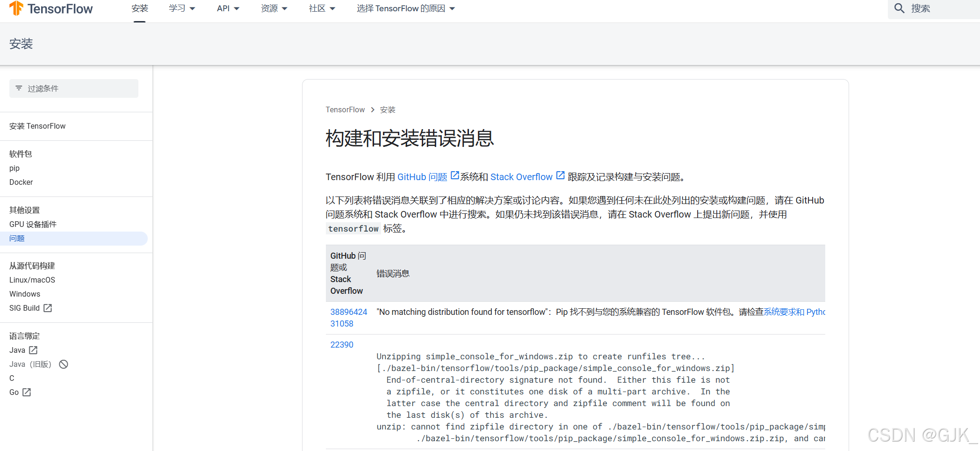Click the filter icon in 过滤条件 box
The width and height of the screenshot is (980, 451).
tap(19, 88)
